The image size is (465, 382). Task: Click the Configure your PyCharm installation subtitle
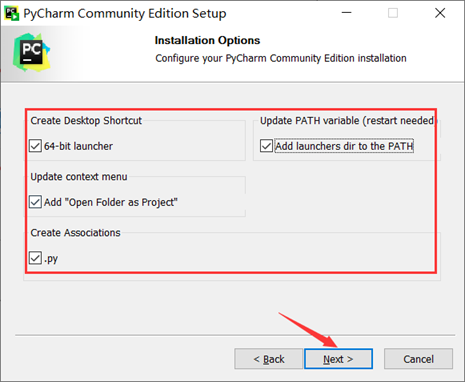pos(281,58)
